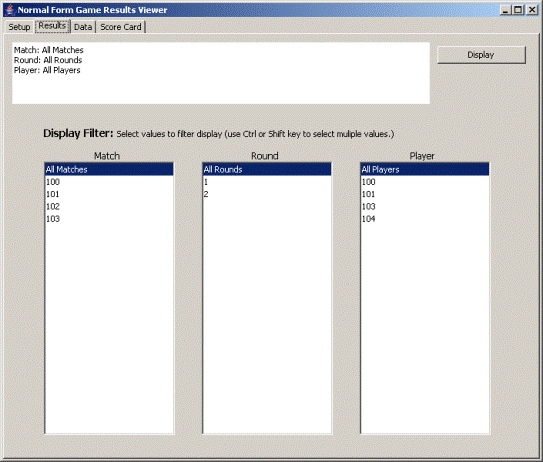Pick round 2 in Round list
Image resolution: width=543 pixels, height=462 pixels.
pos(267,194)
